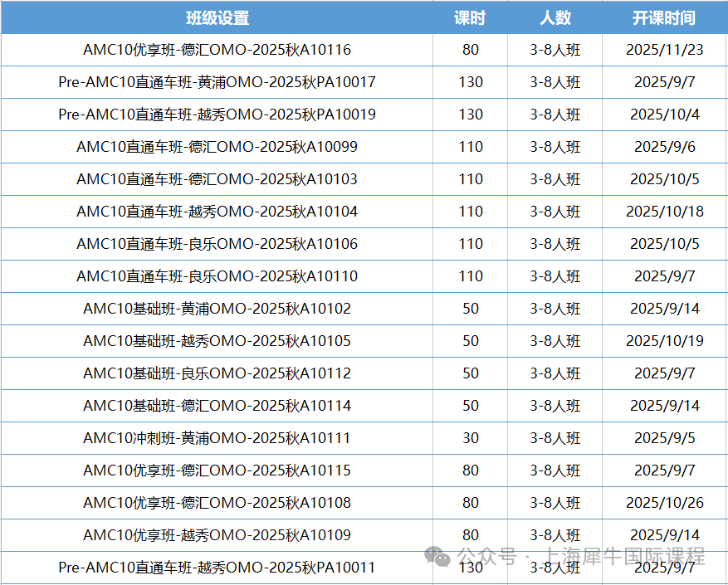Click the 30 hours cell
Screen dimensions: 728x585
coord(471,438)
